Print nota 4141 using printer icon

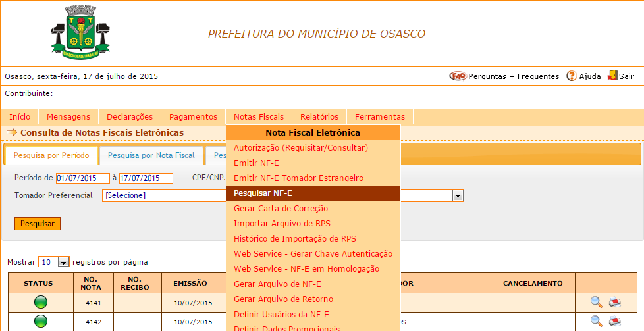click(614, 302)
